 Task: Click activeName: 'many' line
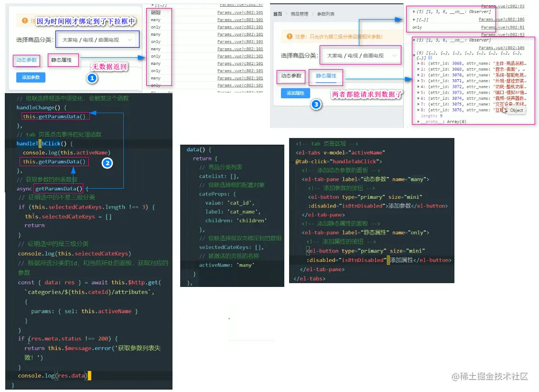[227, 265]
